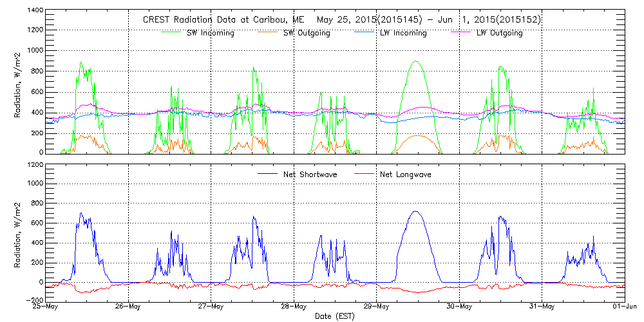
Task: Click the 29-May x-axis date label
Action: point(377,307)
